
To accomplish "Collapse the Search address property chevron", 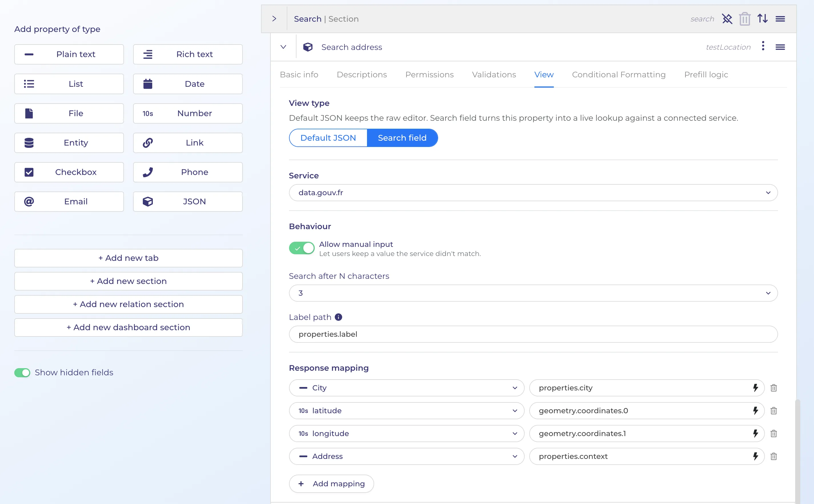I will click(283, 47).
